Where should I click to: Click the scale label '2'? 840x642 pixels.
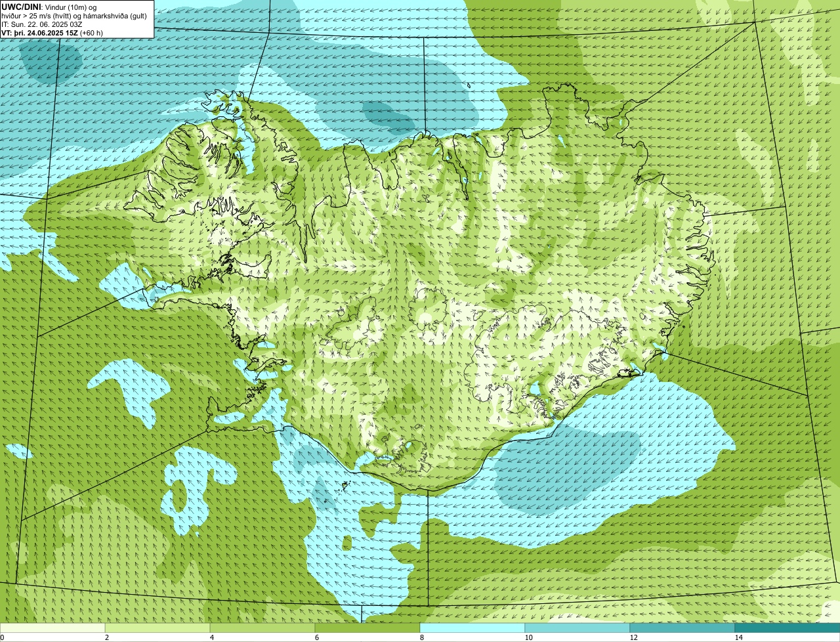(106, 637)
